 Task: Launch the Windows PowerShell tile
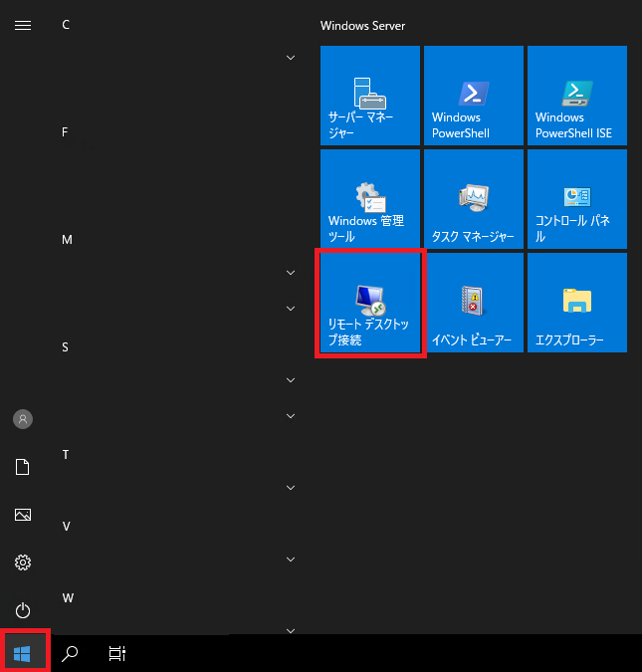(474, 96)
